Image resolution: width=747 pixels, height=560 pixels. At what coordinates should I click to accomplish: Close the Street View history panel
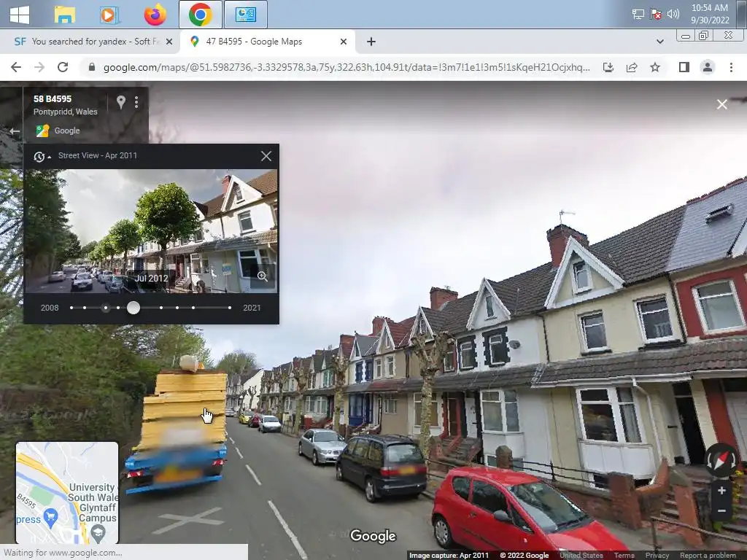[266, 156]
